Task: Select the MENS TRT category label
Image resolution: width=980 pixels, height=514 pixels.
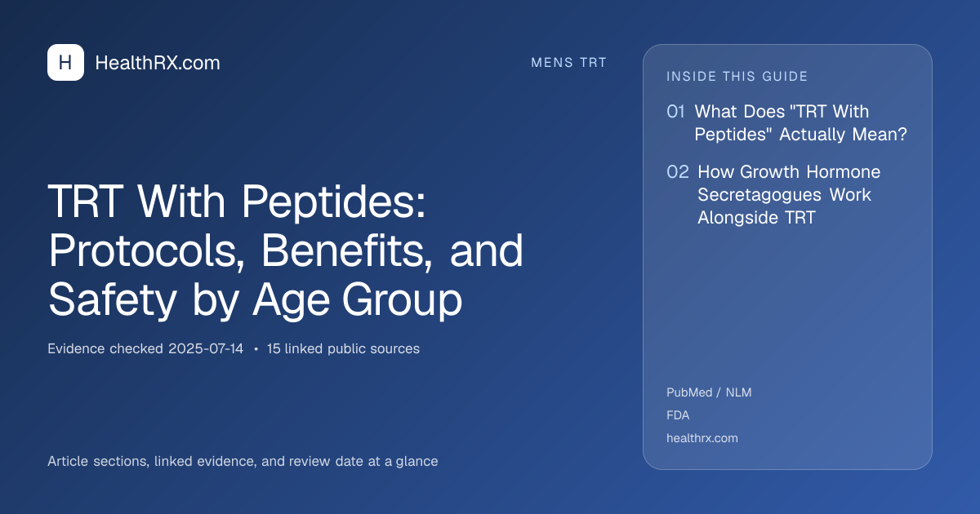Action: point(569,63)
